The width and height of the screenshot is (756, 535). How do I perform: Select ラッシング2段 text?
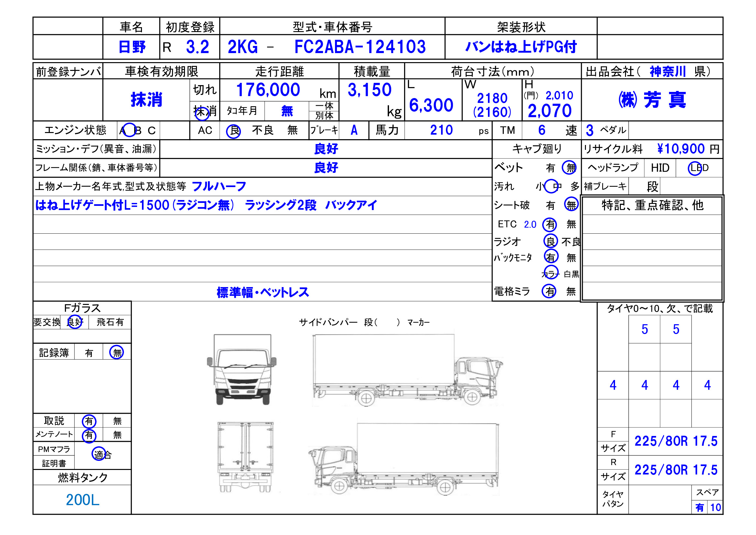[x=281, y=206]
